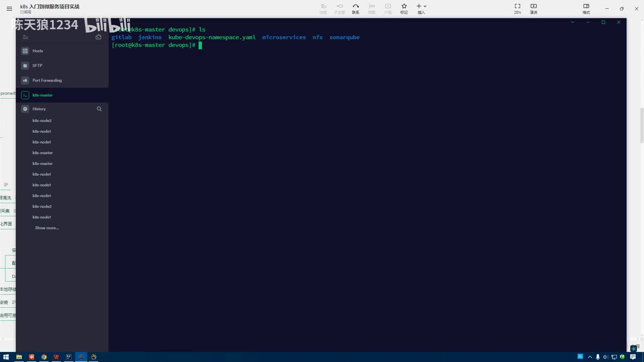644x362 pixels.
Task: Toggle the 格式 format panel
Action: (x=586, y=9)
